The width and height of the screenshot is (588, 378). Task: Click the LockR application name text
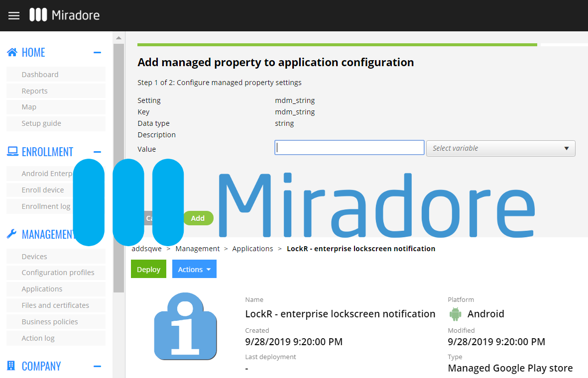point(340,314)
